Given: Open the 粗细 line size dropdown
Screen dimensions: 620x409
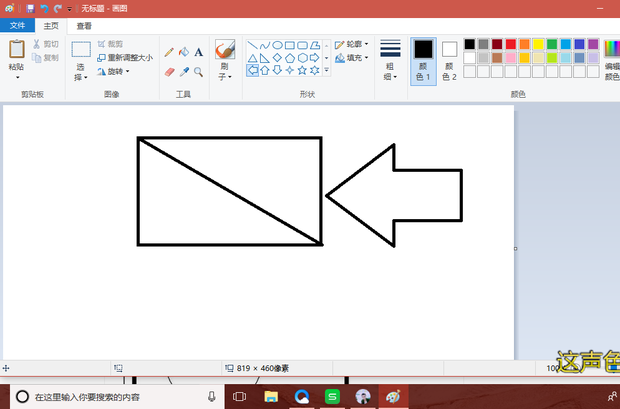Looking at the screenshot, I should (390, 61).
